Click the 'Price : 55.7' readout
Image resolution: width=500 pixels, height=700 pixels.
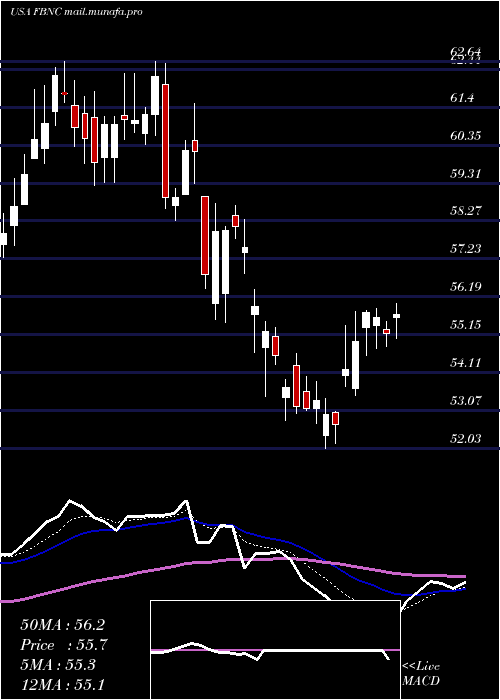[x=64, y=645]
